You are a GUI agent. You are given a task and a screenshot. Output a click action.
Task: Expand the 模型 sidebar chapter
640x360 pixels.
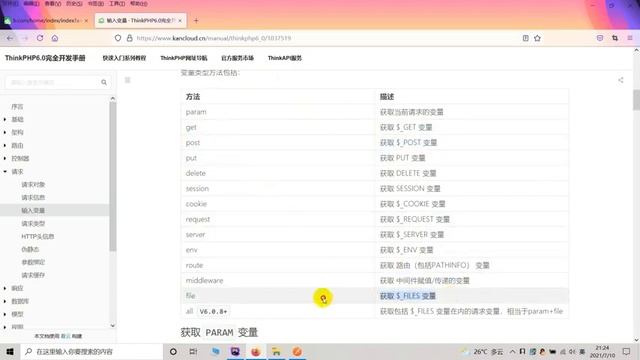tap(5, 314)
